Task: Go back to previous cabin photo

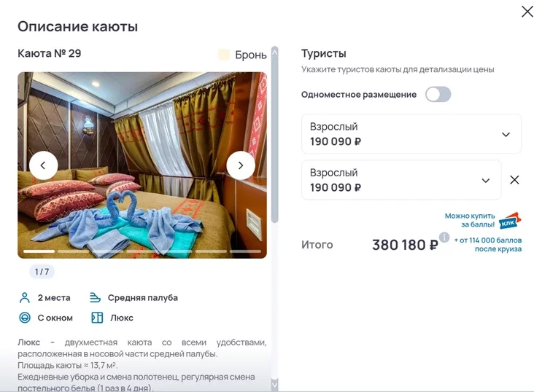Action: coord(43,165)
